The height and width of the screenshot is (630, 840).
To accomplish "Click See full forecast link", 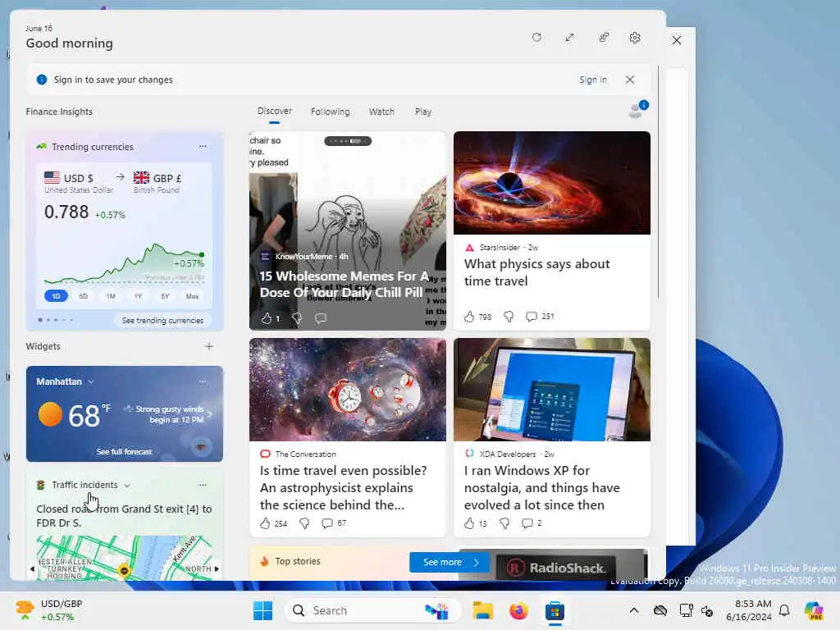I will click(x=124, y=452).
